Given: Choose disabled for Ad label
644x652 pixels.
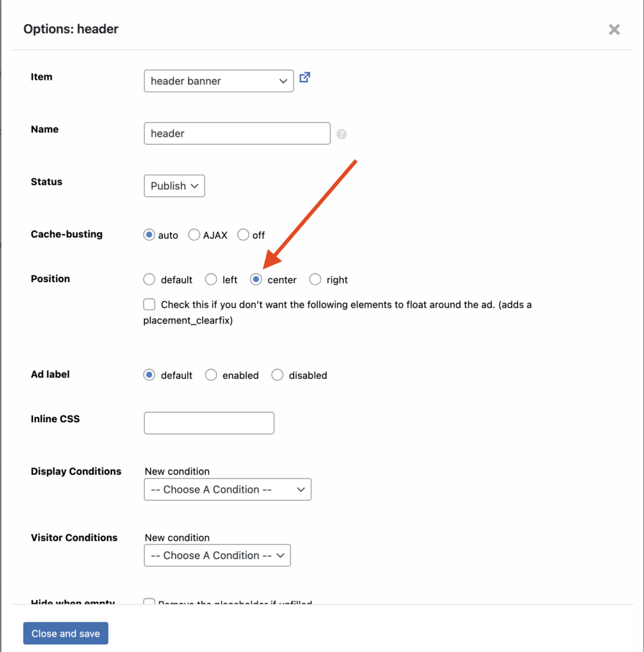Looking at the screenshot, I should tap(277, 375).
